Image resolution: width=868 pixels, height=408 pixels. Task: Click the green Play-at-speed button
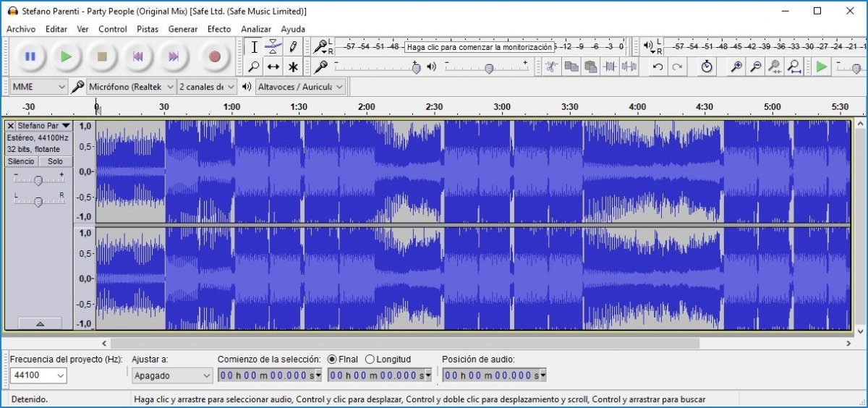[821, 67]
